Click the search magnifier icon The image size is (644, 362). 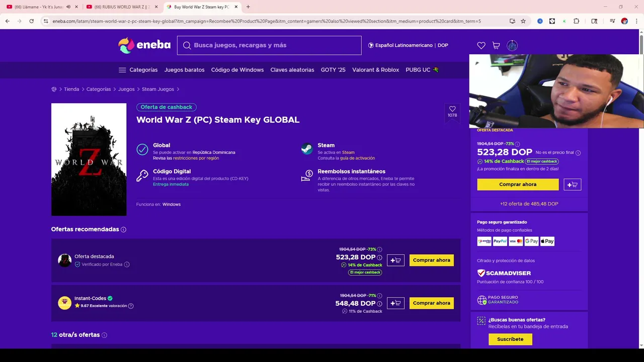click(x=187, y=45)
